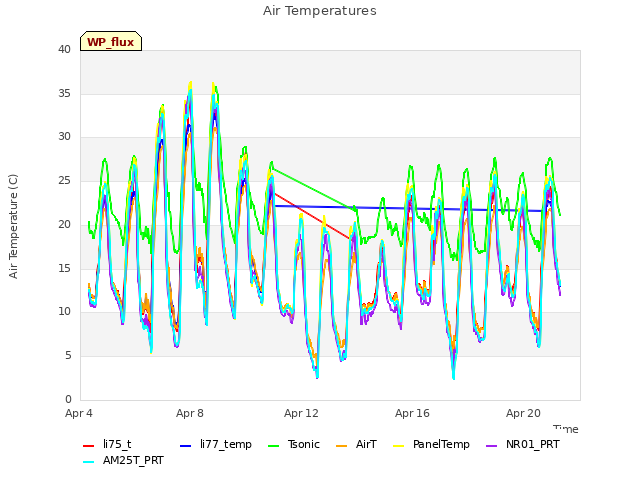Click the 0 y-axis tick label
Screen dimensions: 640x480
68,399
